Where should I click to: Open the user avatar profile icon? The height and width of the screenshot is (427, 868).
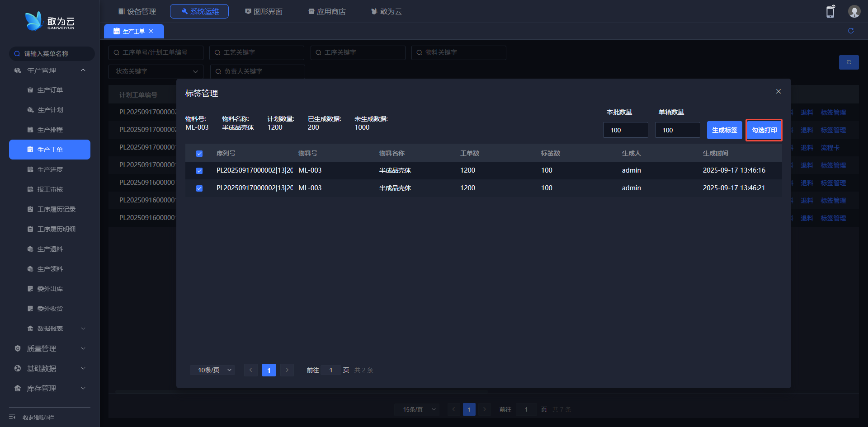pos(854,12)
